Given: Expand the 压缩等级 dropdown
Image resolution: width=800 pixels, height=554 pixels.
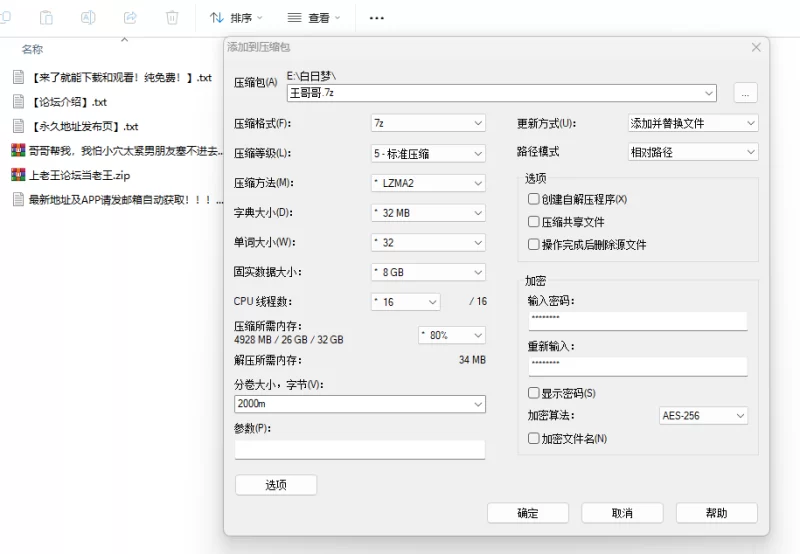Looking at the screenshot, I should pyautogui.click(x=427, y=154).
